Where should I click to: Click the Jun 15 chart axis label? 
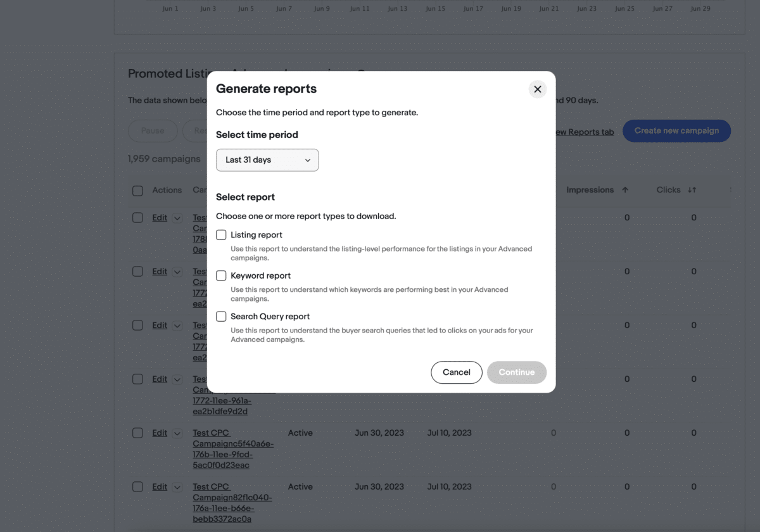click(x=435, y=9)
